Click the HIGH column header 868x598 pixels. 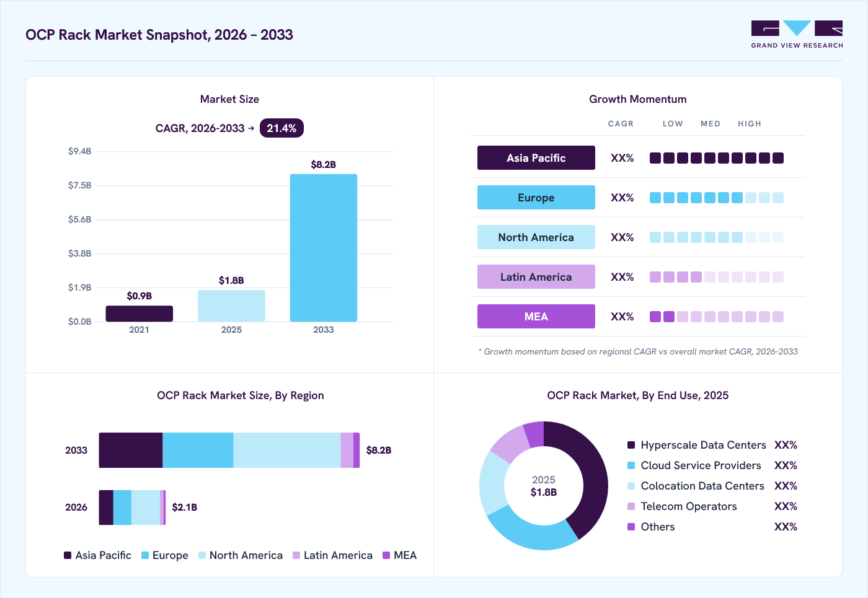(x=750, y=124)
